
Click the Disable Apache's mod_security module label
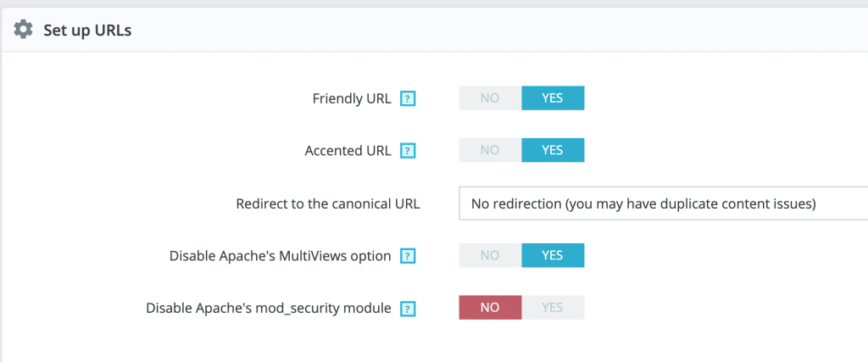(268, 309)
